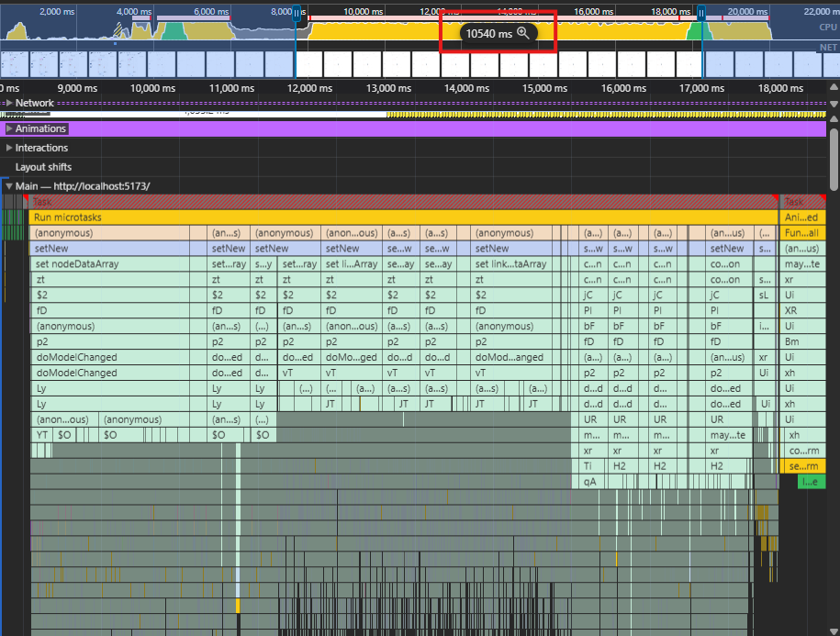
Task: Collapse the Main thread track
Action: point(9,186)
